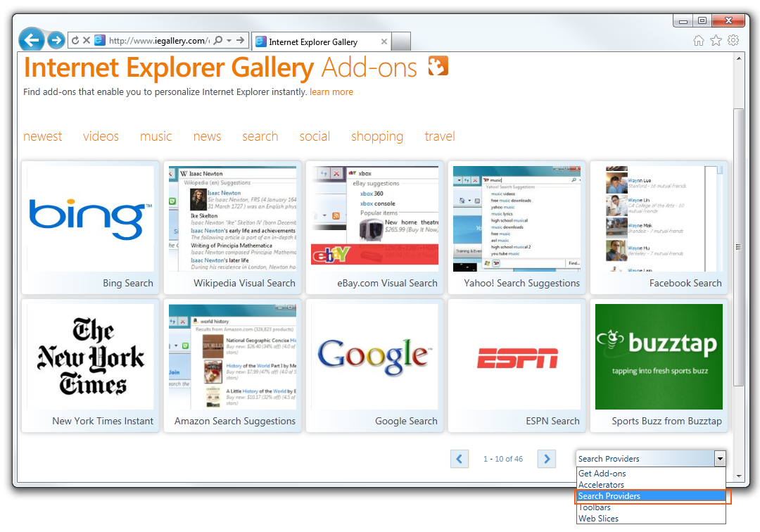Open the news category
This screenshot has width=760, height=532.
click(x=207, y=136)
